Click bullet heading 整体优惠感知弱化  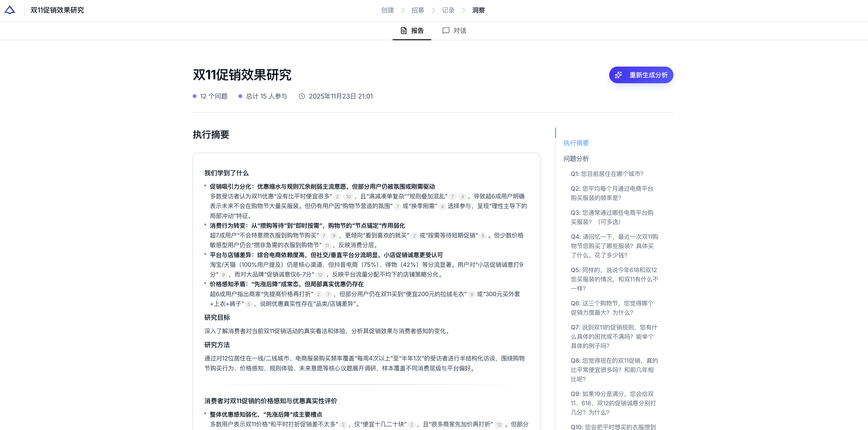pos(266,415)
